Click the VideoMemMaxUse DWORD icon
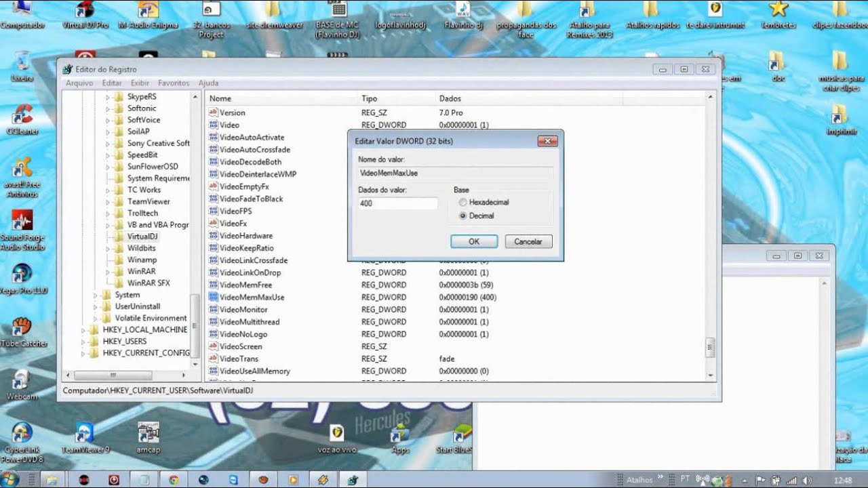This screenshot has width=868, height=488. 213,297
